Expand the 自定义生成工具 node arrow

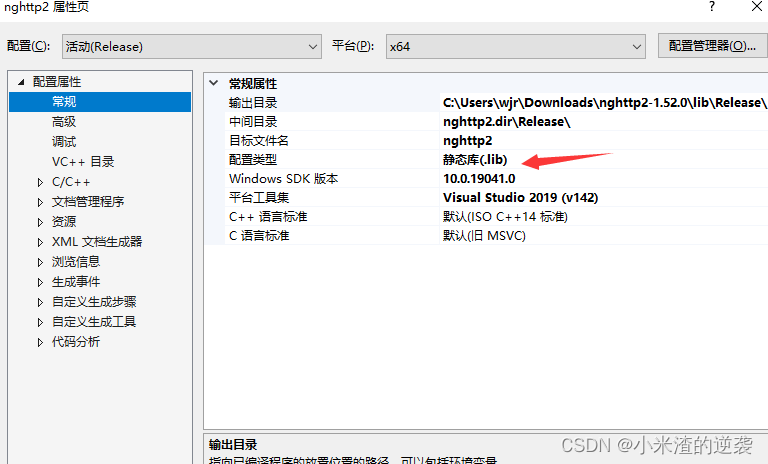(40, 322)
